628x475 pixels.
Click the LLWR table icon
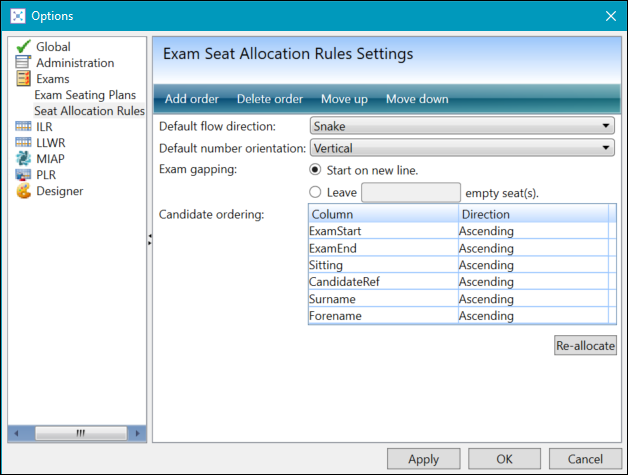(23, 143)
